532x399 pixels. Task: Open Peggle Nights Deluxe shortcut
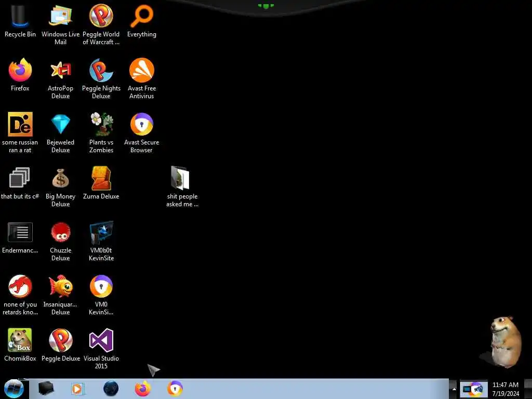click(101, 79)
